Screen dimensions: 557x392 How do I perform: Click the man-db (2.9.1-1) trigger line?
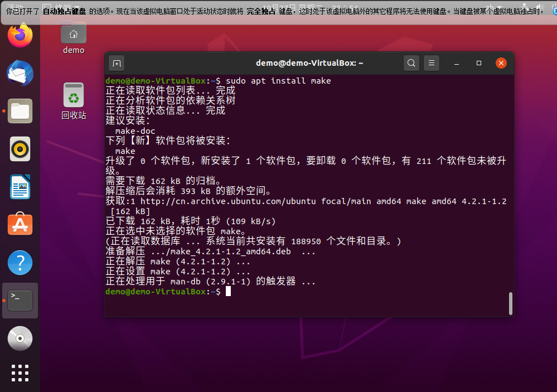(210, 282)
